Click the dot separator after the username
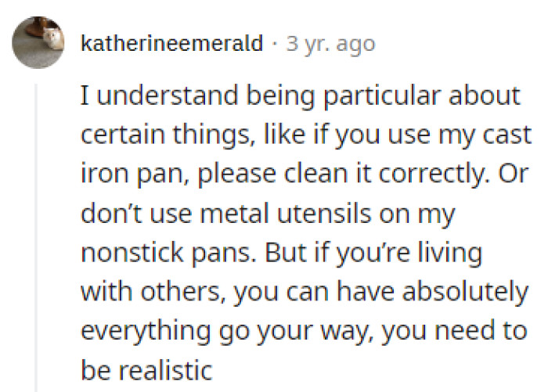548x392 pixels. [275, 44]
